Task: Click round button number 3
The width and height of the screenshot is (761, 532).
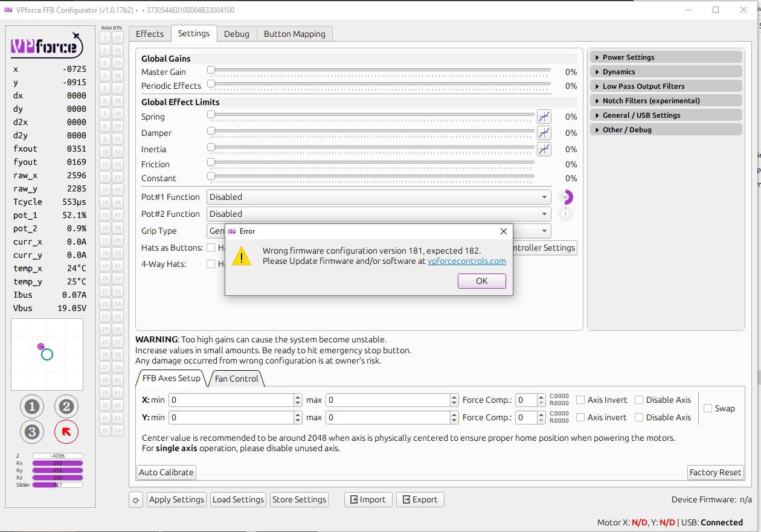Action: [x=32, y=432]
